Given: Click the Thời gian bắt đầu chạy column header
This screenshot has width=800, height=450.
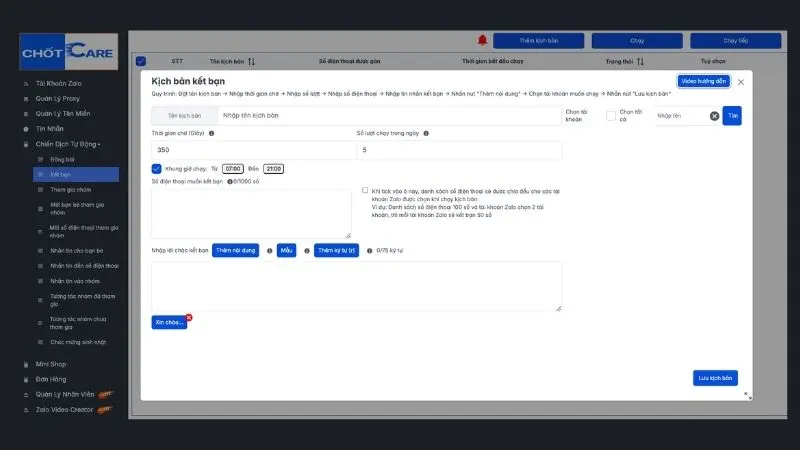Looking at the screenshot, I should [x=492, y=61].
